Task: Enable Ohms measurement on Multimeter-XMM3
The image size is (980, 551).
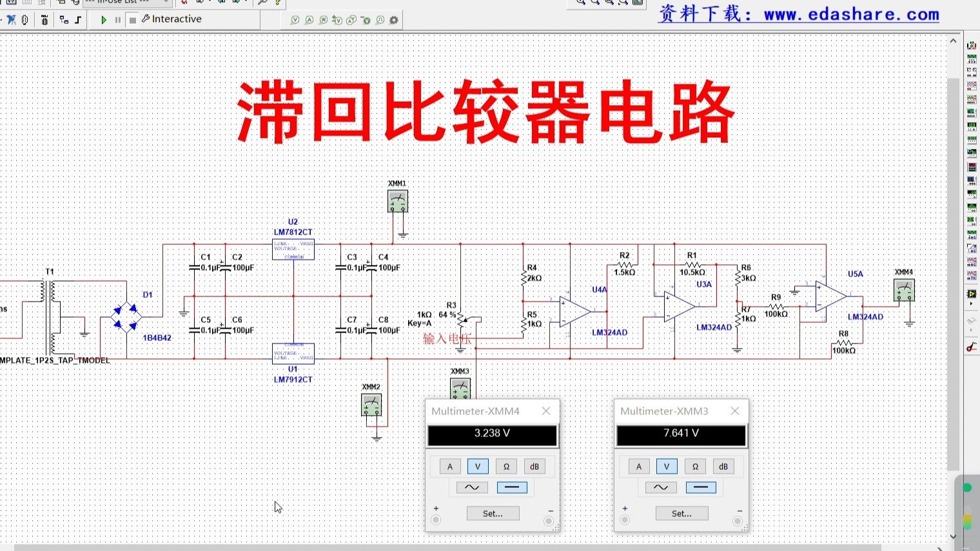Action: pyautogui.click(x=695, y=466)
